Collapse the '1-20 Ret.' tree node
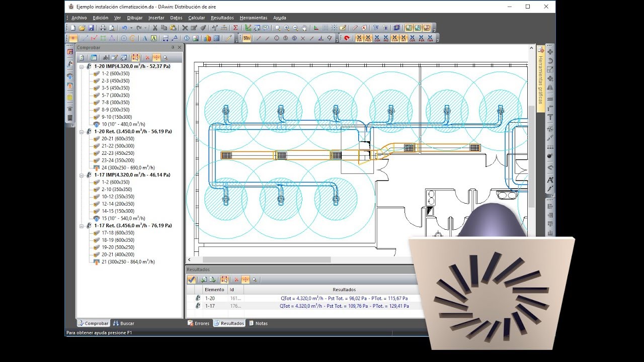The width and height of the screenshot is (644, 362). [x=82, y=131]
